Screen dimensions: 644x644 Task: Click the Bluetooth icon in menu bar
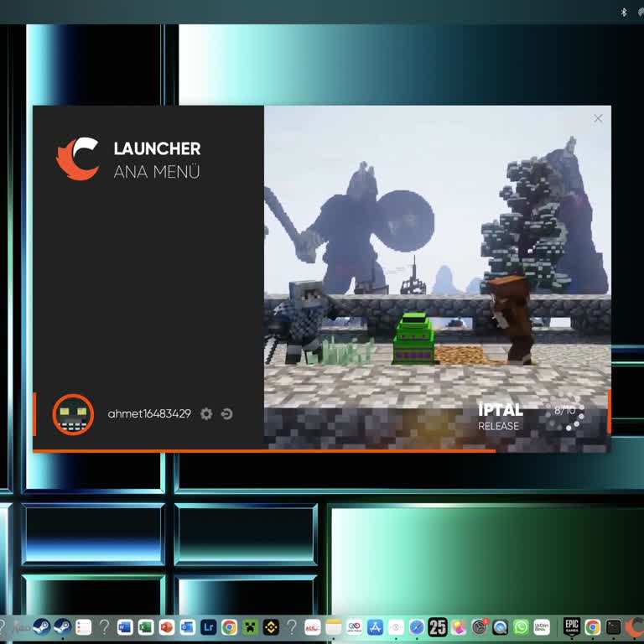[x=623, y=12]
